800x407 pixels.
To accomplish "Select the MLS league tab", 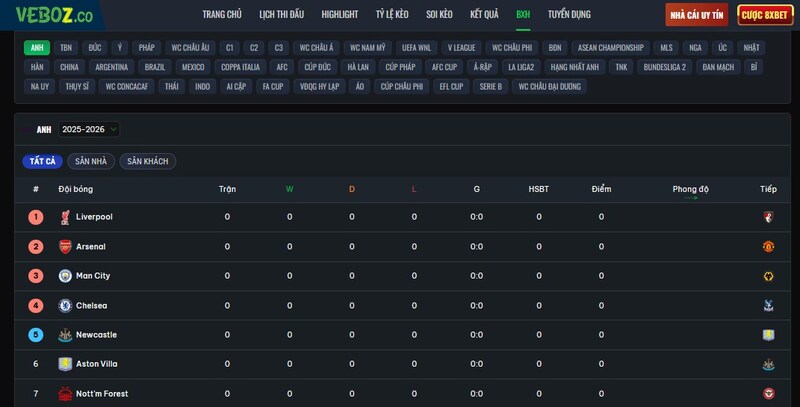I will pos(666,47).
